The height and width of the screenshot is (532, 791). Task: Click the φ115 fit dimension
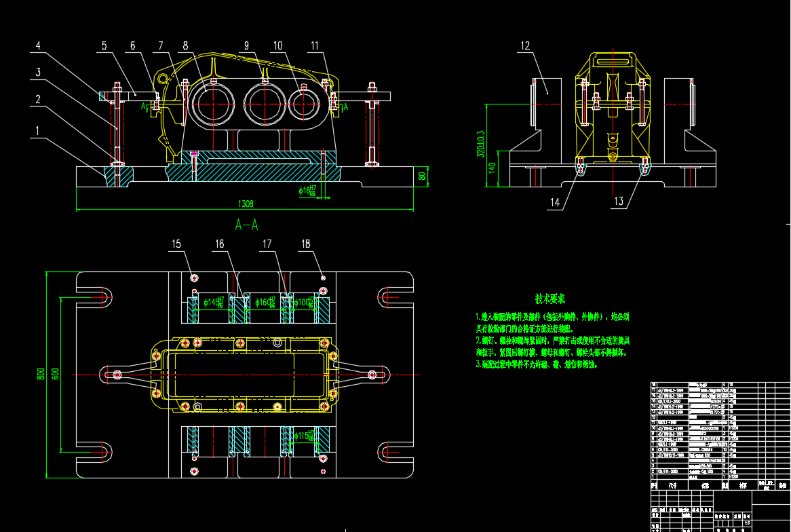pyautogui.click(x=304, y=436)
